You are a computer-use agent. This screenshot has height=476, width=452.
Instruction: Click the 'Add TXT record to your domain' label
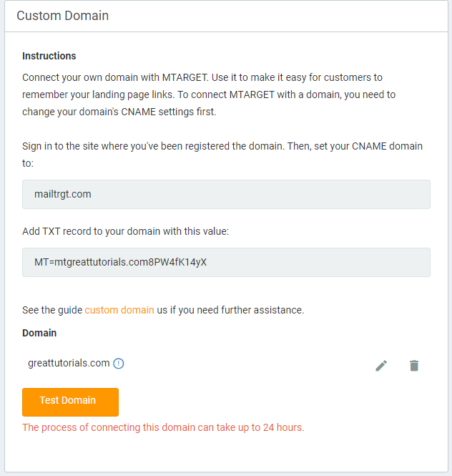coord(125,231)
